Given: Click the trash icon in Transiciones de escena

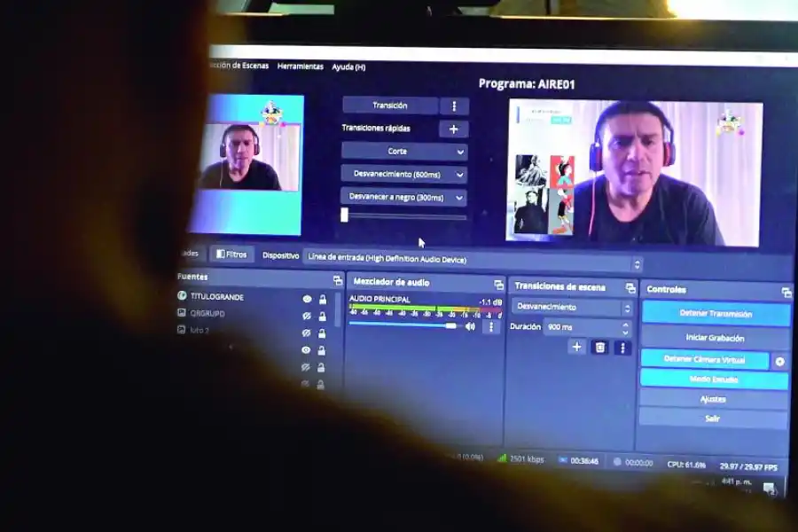Looking at the screenshot, I should click(599, 348).
